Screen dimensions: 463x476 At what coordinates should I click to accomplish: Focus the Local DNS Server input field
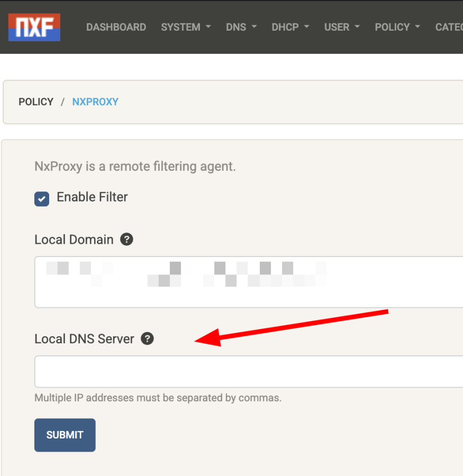[x=249, y=372]
